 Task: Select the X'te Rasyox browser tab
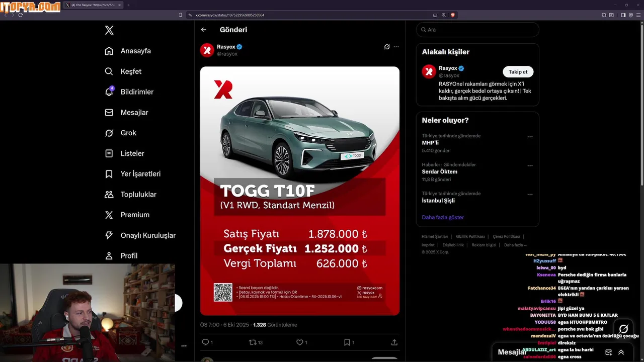[x=92, y=5]
